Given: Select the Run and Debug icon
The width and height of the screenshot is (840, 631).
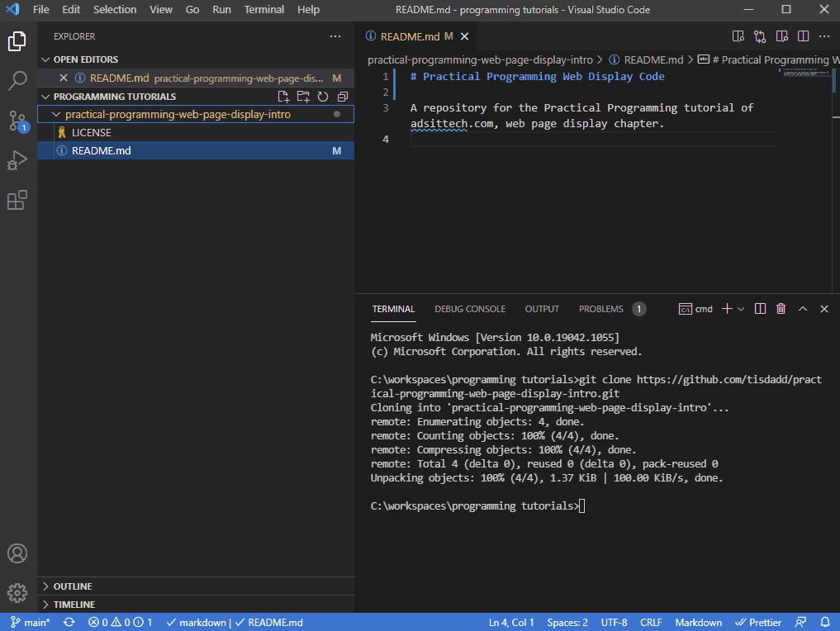Looking at the screenshot, I should click(17, 160).
